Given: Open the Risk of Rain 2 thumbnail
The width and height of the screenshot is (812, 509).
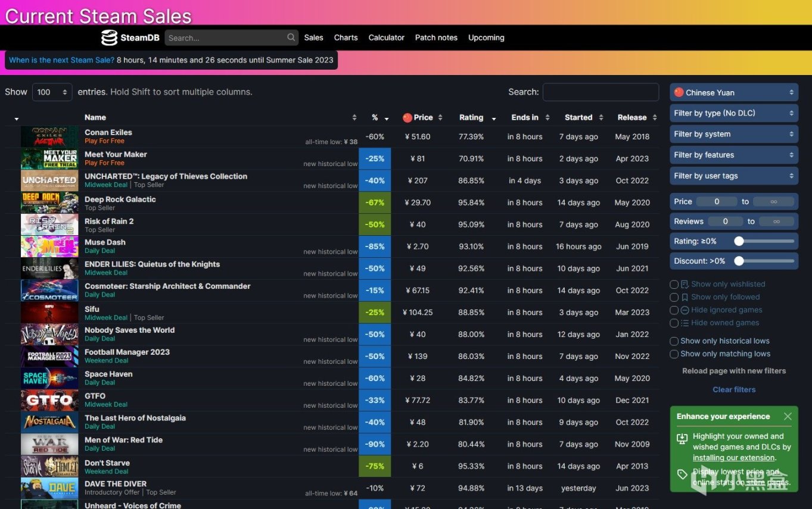Looking at the screenshot, I should (49, 224).
